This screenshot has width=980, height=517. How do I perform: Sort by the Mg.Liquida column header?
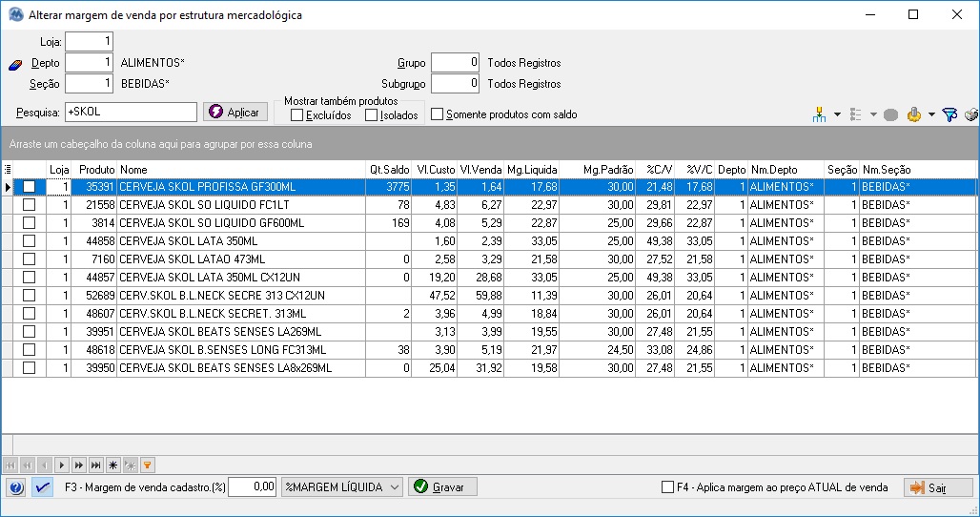(532, 170)
